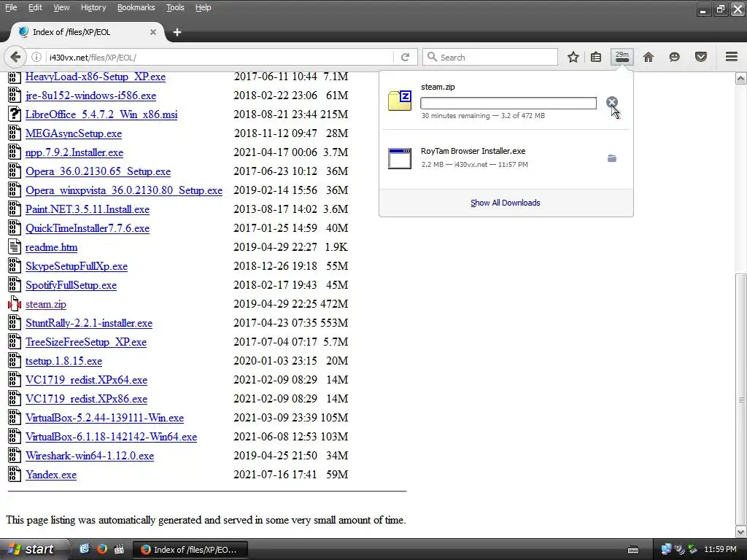Open the View menu

(61, 7)
